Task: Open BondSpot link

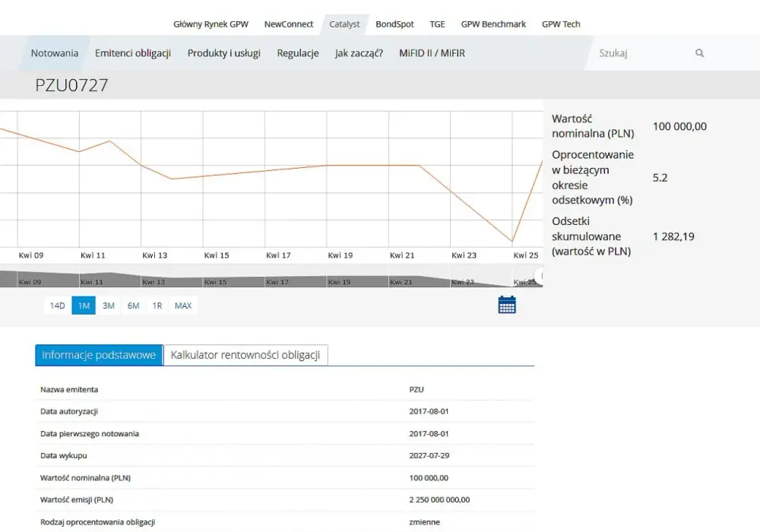Action: tap(394, 24)
